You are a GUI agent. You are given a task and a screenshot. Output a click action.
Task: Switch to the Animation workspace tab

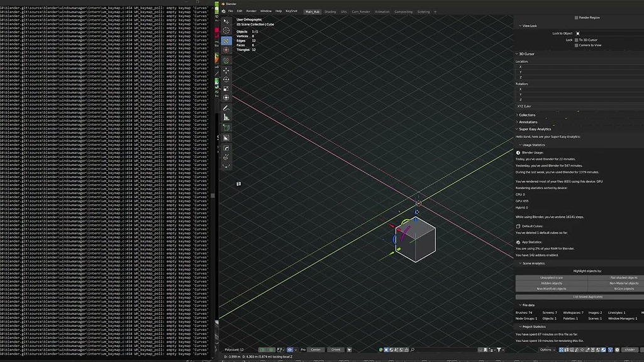[x=382, y=12]
